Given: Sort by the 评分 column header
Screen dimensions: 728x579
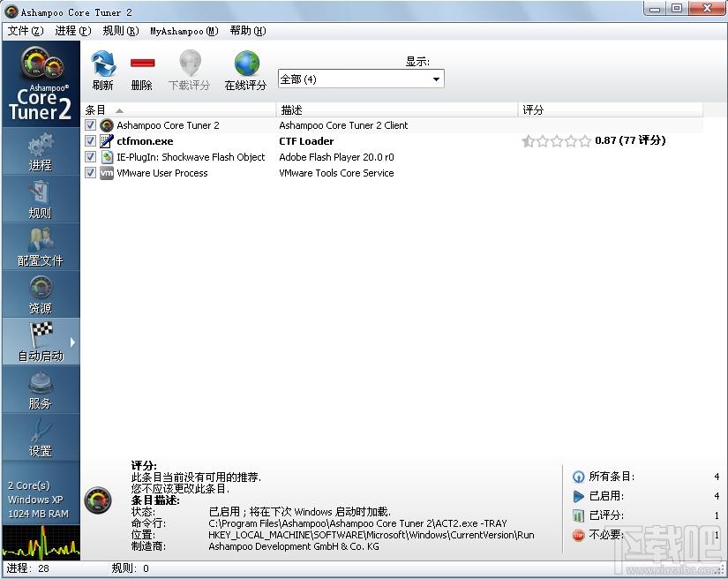Looking at the screenshot, I should click(x=611, y=110).
